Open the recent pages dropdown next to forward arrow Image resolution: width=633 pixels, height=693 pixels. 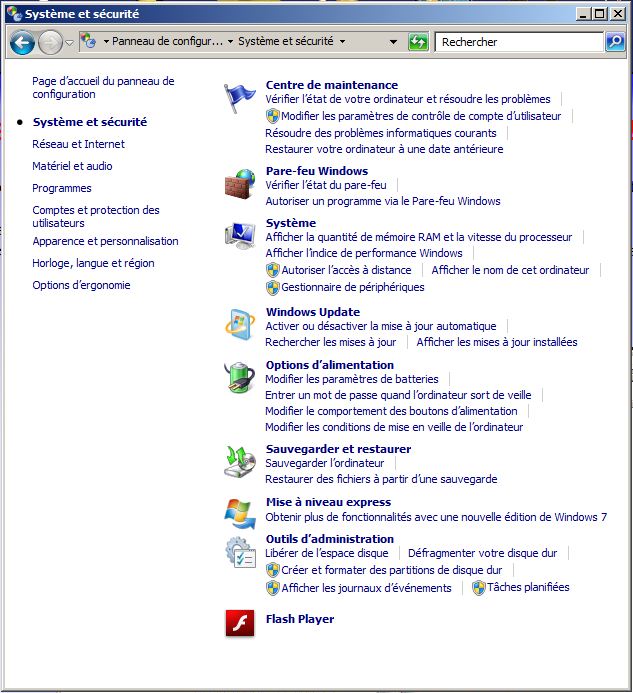coord(69,42)
